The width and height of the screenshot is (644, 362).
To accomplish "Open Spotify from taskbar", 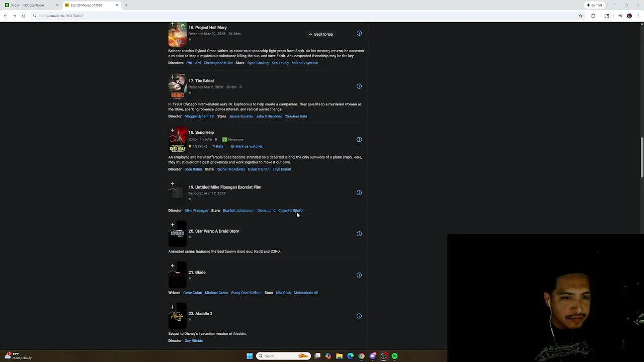I will pyautogui.click(x=395, y=356).
